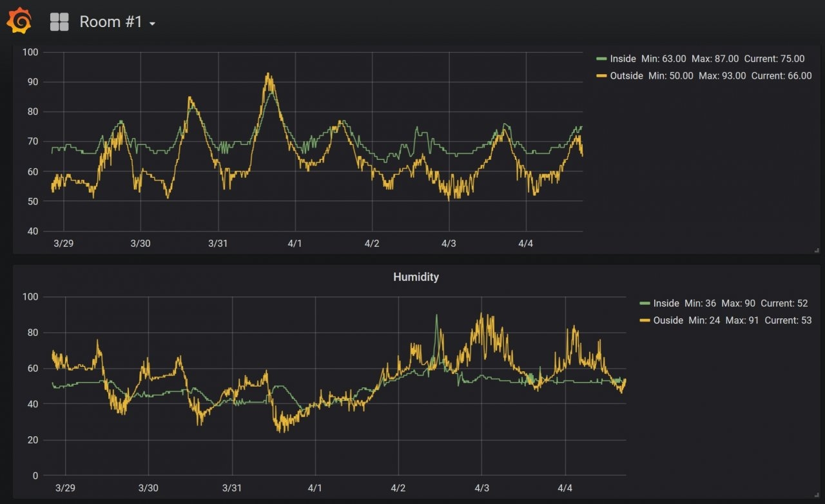Screen dimensions: 825x504
Task: Click the 90 label on temperature y-axis
Action: pyautogui.click(x=32, y=82)
